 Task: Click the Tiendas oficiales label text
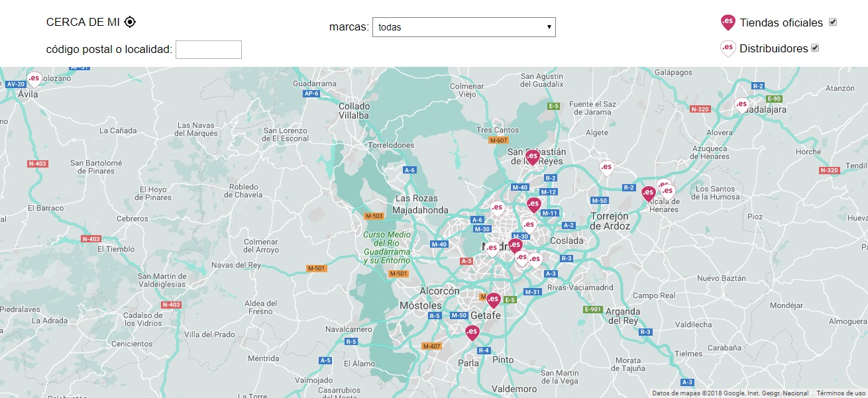point(781,23)
